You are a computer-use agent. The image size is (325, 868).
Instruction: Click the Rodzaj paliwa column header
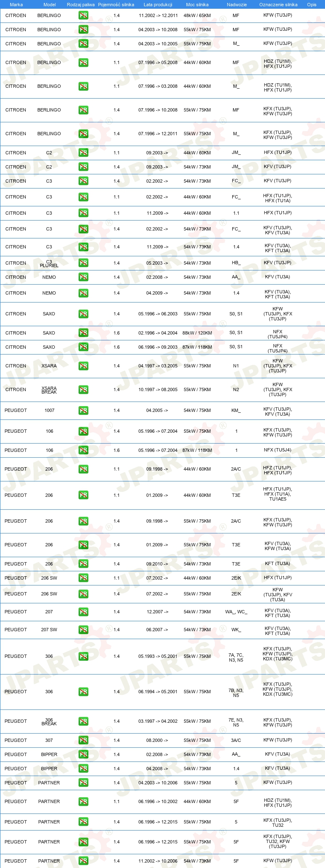coord(81,5)
